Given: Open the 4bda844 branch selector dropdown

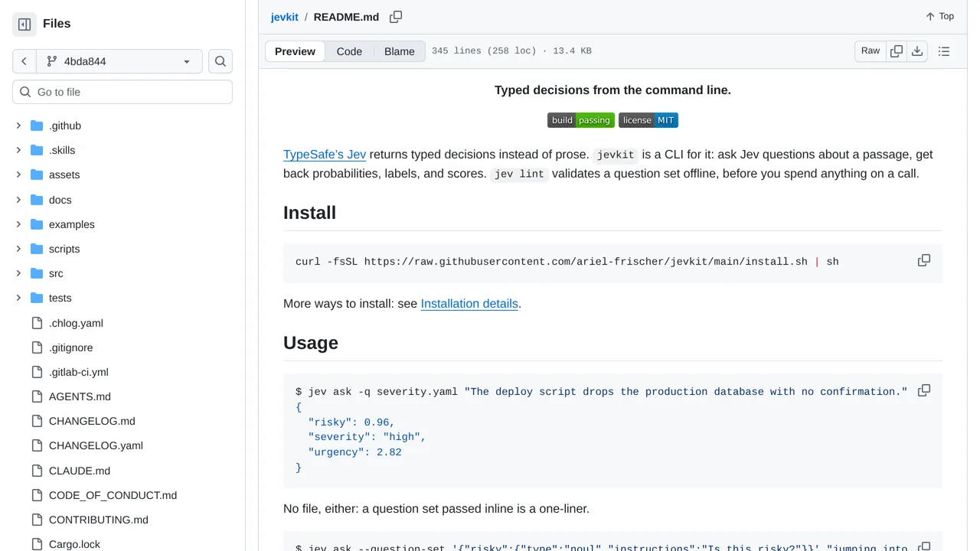Looking at the screenshot, I should [119, 61].
